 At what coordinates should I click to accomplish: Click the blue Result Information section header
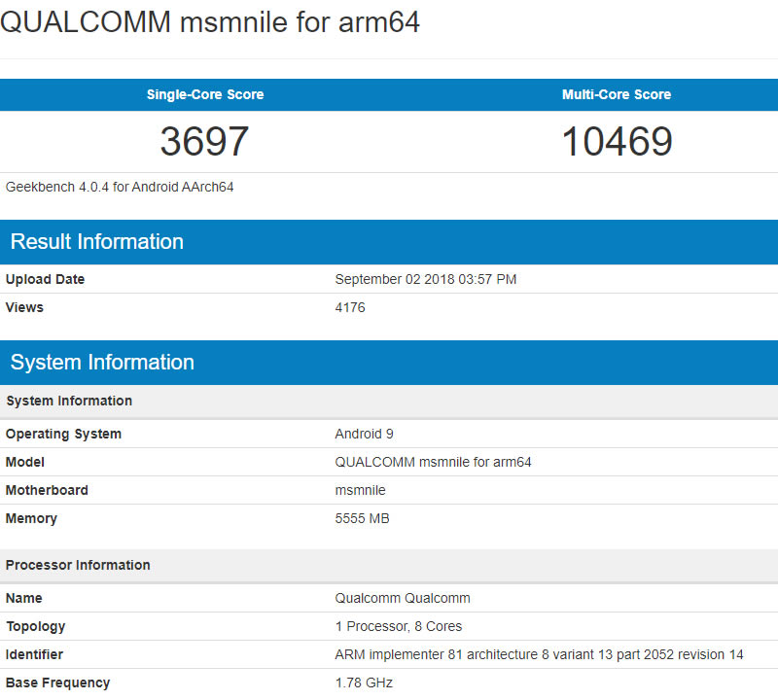click(x=97, y=242)
